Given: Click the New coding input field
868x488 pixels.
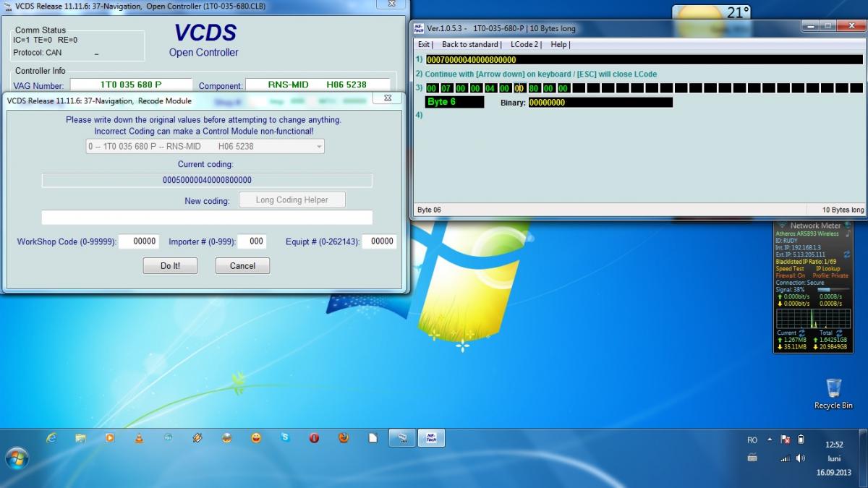Looking at the screenshot, I should coord(207,218).
